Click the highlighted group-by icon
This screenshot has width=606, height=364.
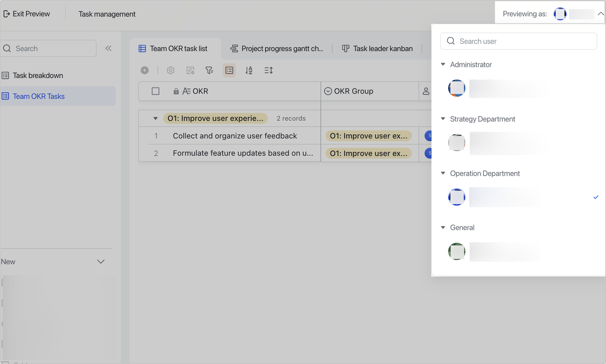tap(229, 70)
